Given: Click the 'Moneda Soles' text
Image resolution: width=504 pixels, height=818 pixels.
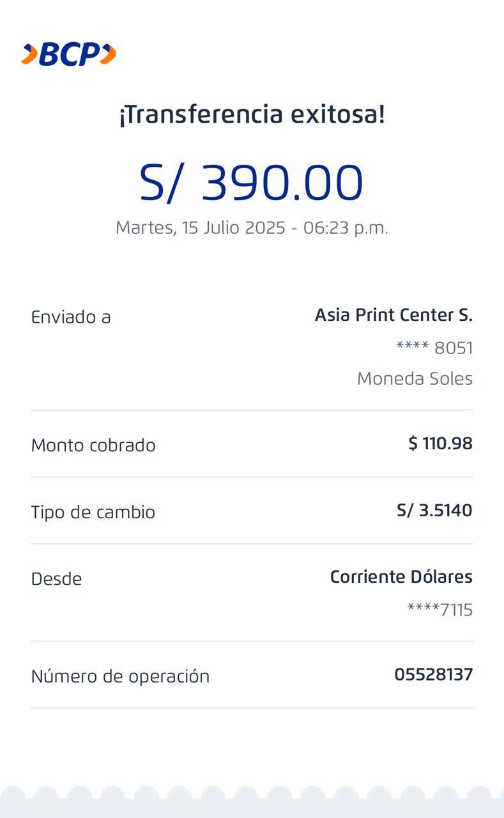Looking at the screenshot, I should pyautogui.click(x=415, y=379).
